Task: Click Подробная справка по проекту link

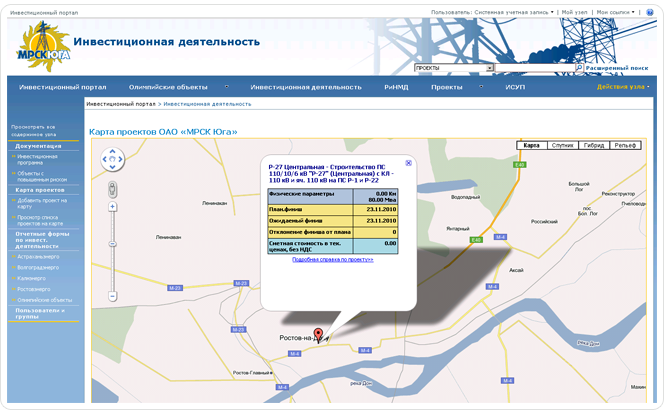Action: (x=332, y=259)
